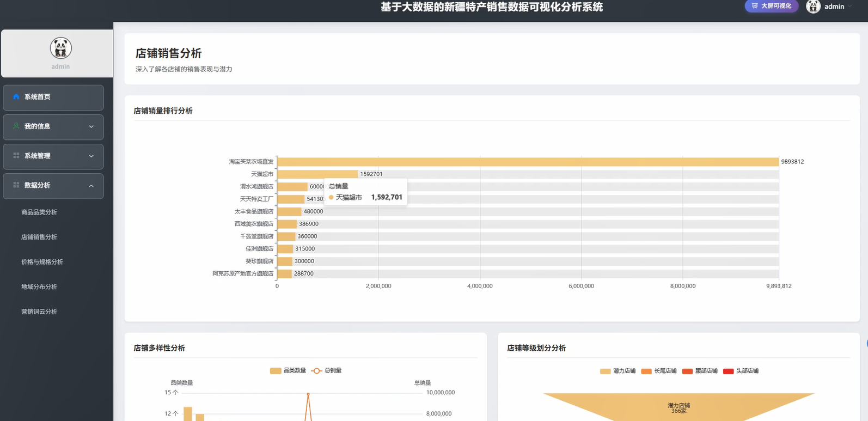Click the panda avatar in the sidebar

pos(60,48)
